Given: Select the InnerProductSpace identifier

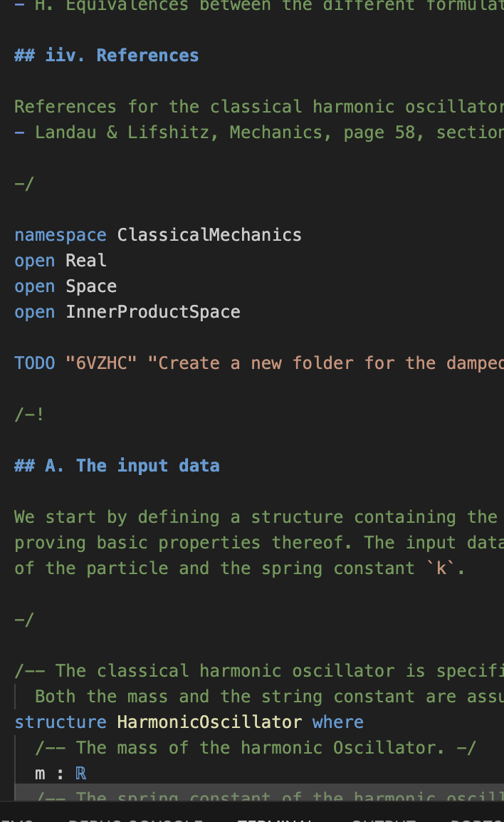Looking at the screenshot, I should 153,312.
